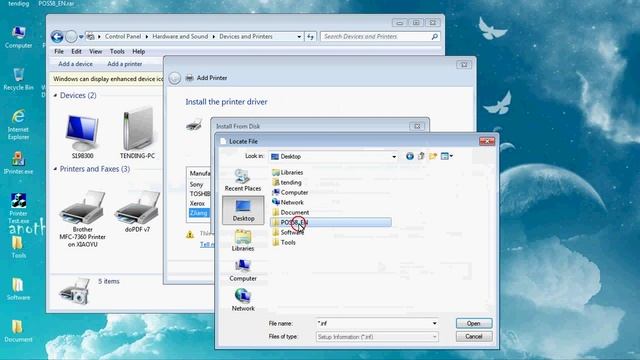The image size is (640, 360).
Task: Select Xerox in the Manufacturer list
Action: point(197,203)
